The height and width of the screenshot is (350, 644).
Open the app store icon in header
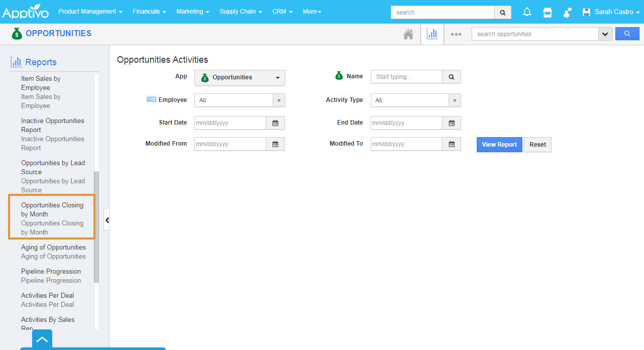548,12
